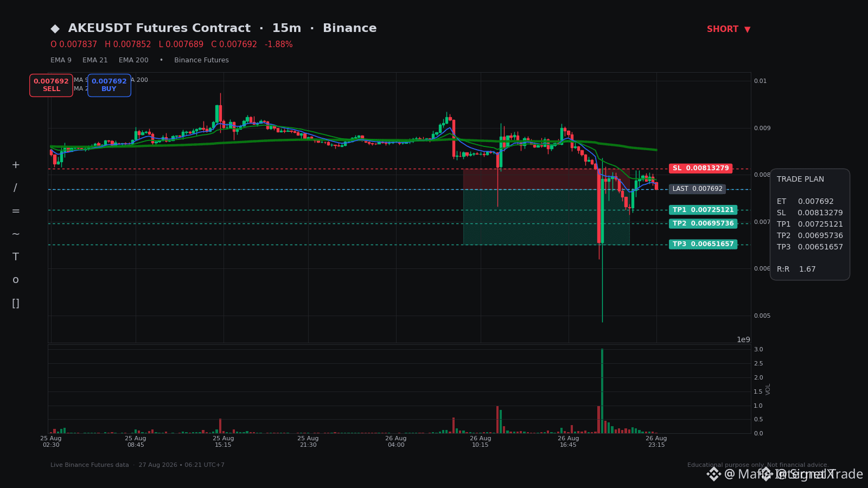Click the 0.009 tick on the price axis
This screenshot has width=868, height=488.
click(762, 129)
